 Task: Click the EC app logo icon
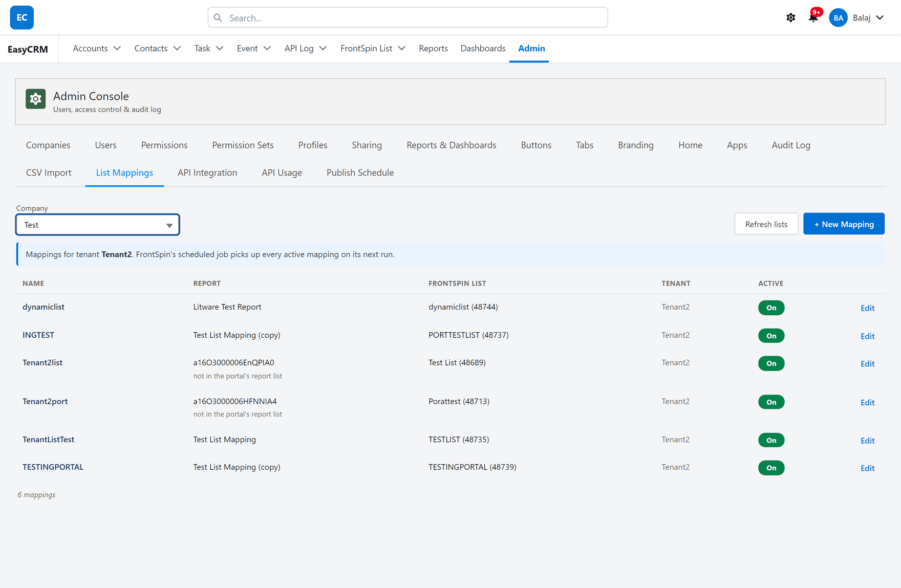[22, 17]
